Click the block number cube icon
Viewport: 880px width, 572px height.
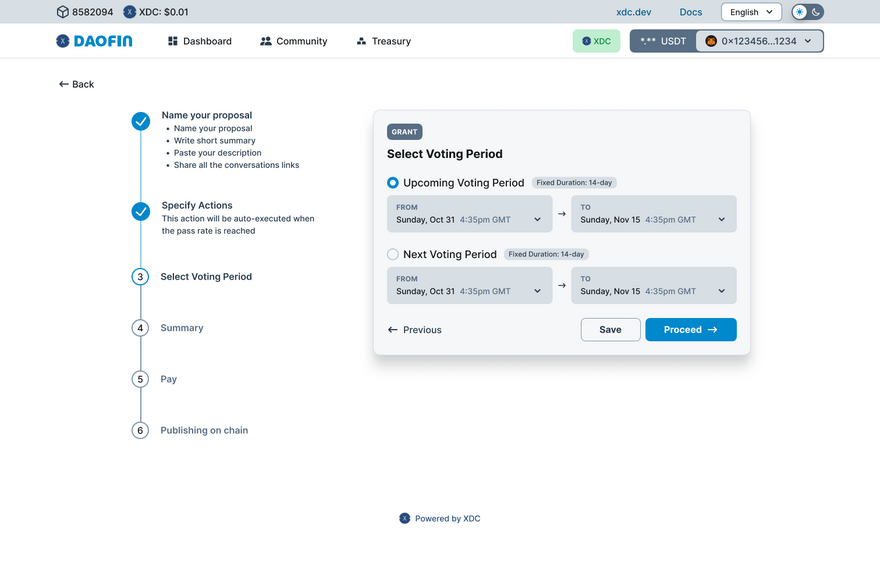coord(62,12)
